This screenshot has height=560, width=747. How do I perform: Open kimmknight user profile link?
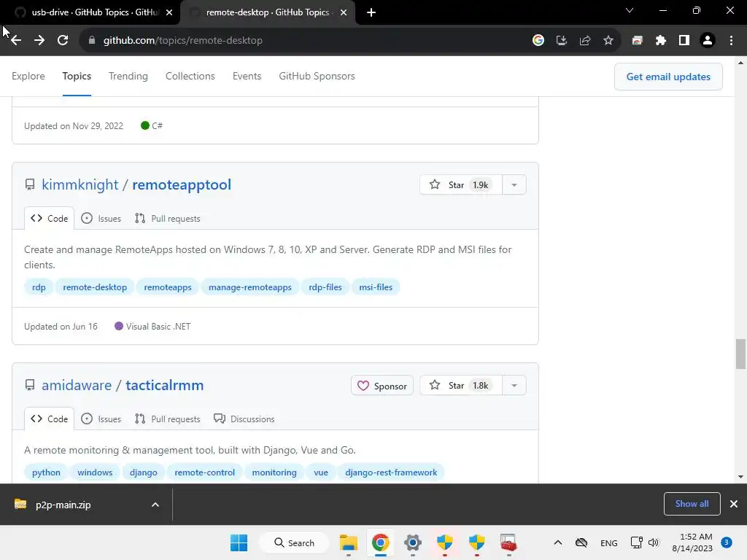click(x=80, y=184)
